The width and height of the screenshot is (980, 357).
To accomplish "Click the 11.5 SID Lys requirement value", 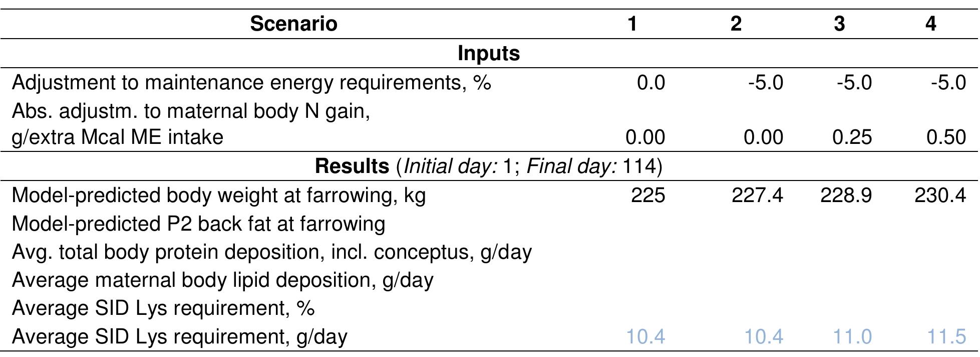I will [x=946, y=336].
